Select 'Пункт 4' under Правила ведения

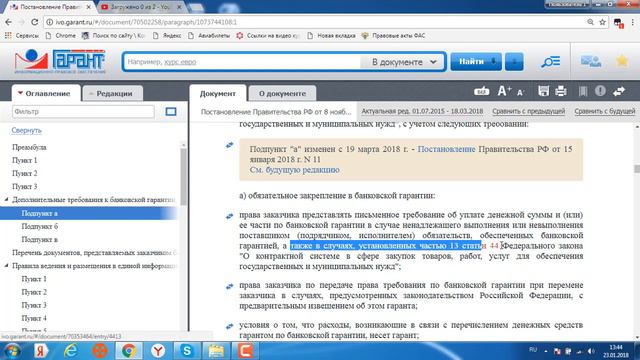point(34,318)
